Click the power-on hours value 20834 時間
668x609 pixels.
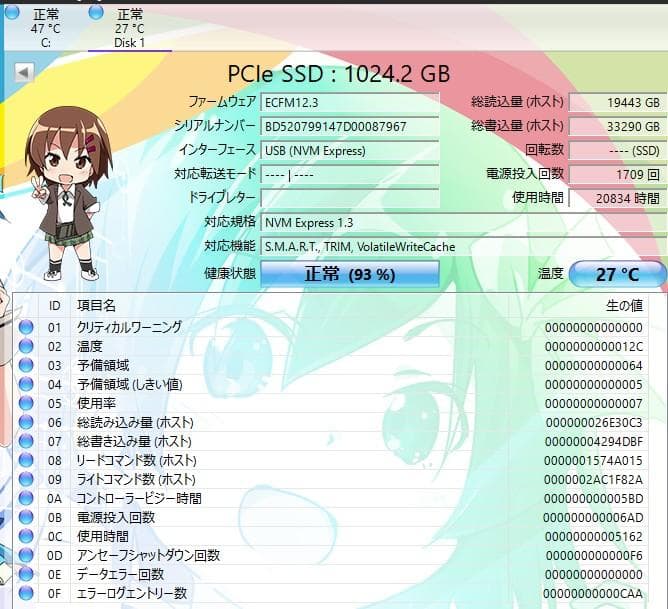[x=618, y=198]
